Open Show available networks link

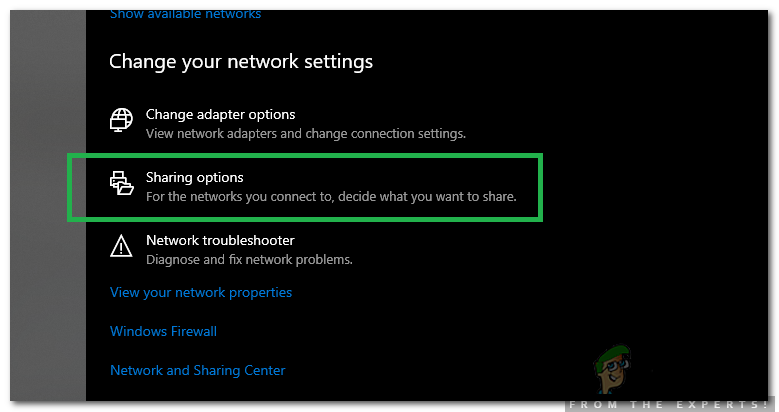pos(185,14)
